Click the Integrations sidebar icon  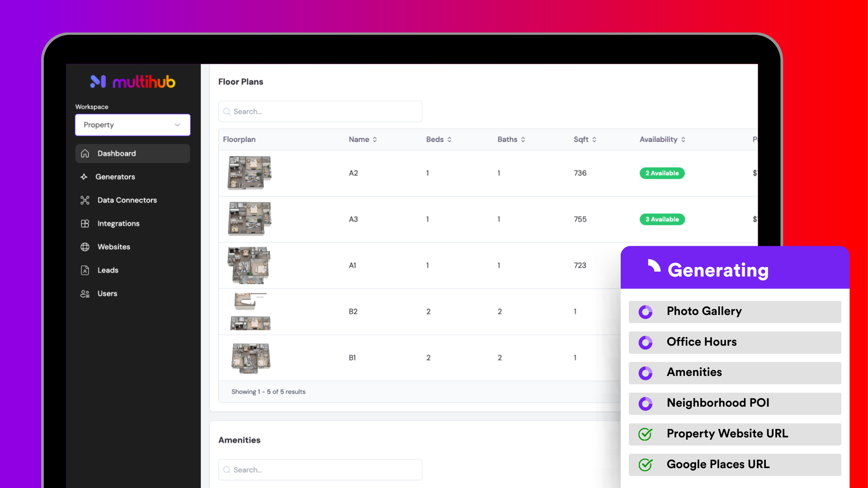pyautogui.click(x=85, y=224)
